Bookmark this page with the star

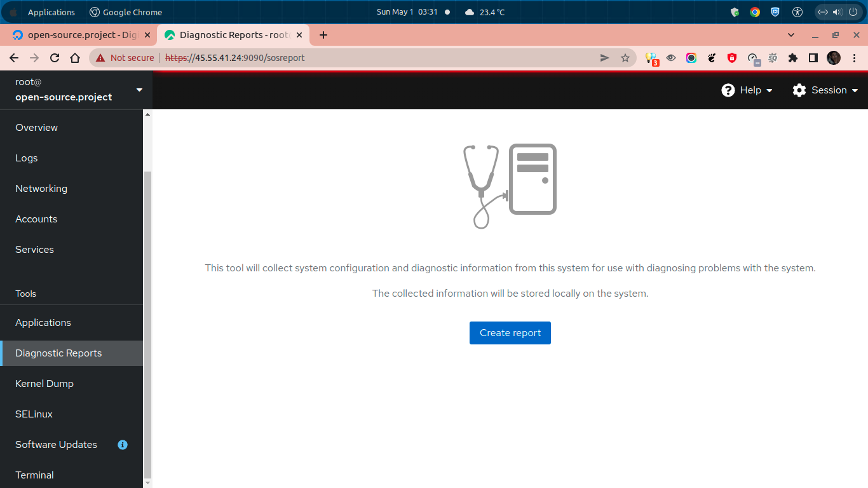click(x=625, y=58)
